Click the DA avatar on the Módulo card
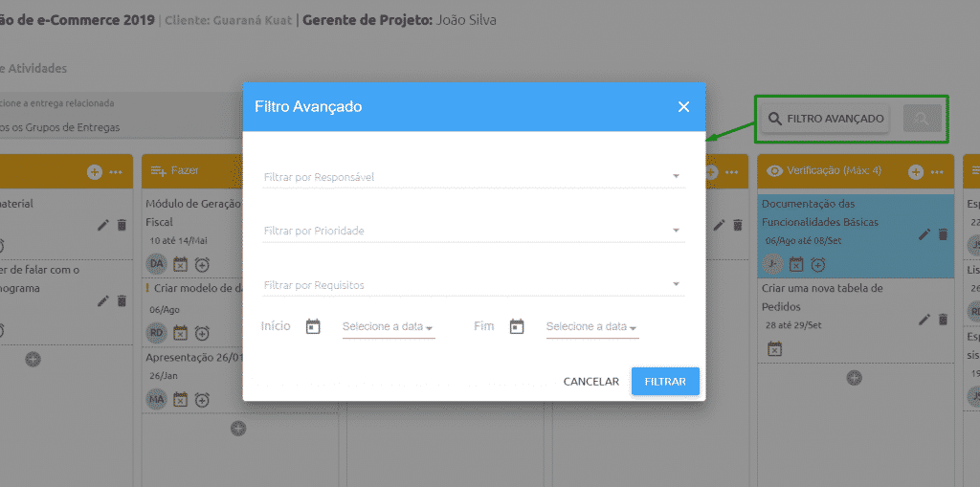 156,264
